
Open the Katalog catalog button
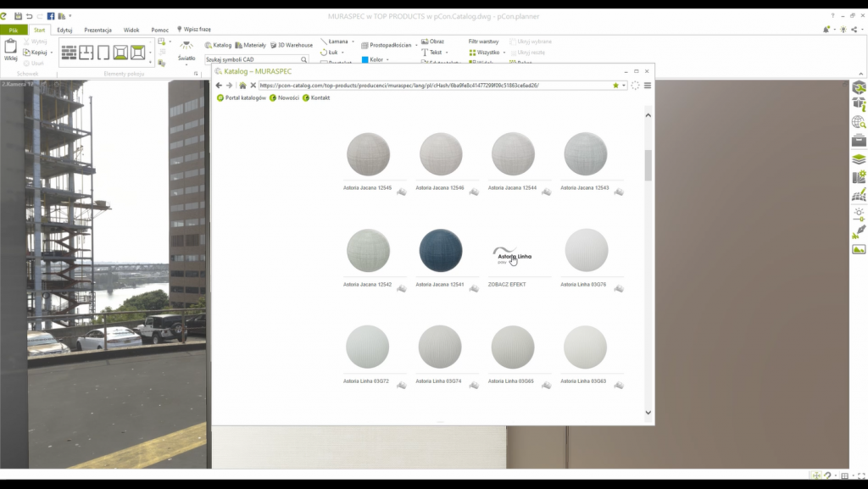(218, 45)
